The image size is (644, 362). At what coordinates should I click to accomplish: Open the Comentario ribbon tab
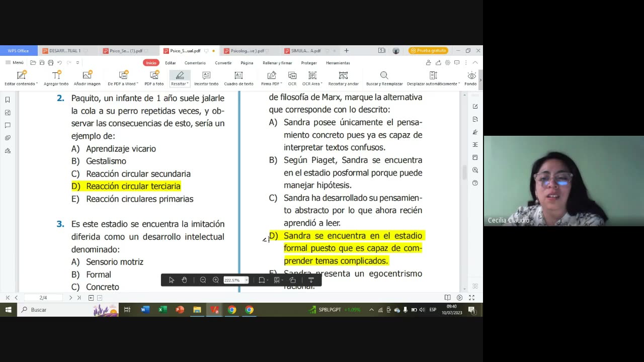click(x=195, y=63)
